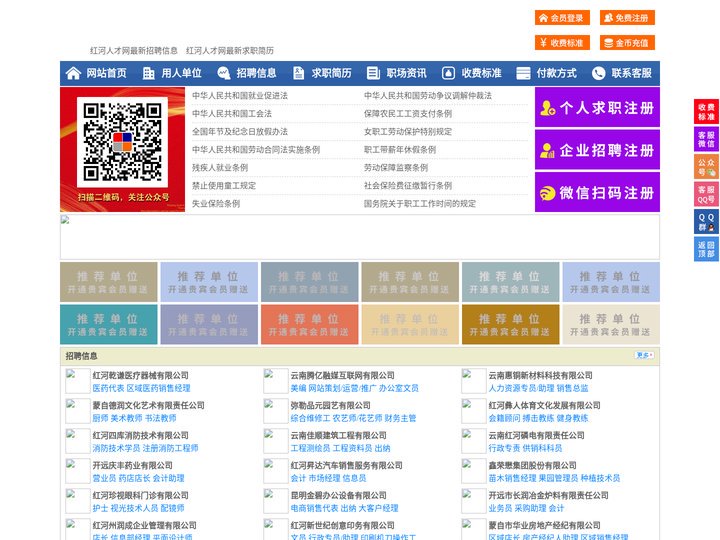Click the building icon beside 用人单位

[x=148, y=73]
